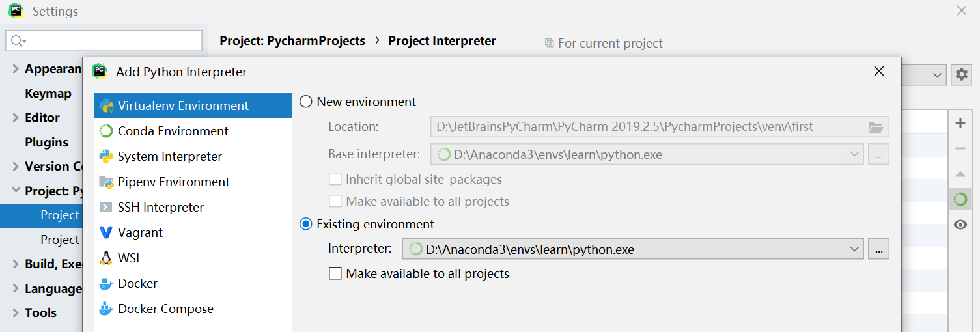Choose Vagrant from the interpreter list
The image size is (980, 332).
tap(140, 233)
